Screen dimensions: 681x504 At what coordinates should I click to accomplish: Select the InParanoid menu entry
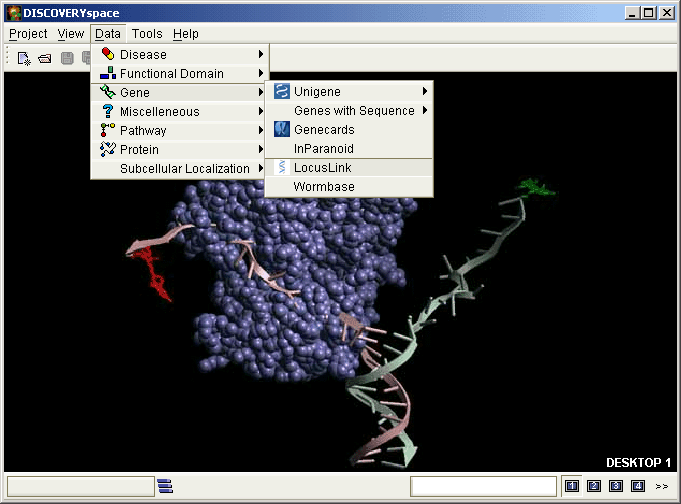[349, 149]
